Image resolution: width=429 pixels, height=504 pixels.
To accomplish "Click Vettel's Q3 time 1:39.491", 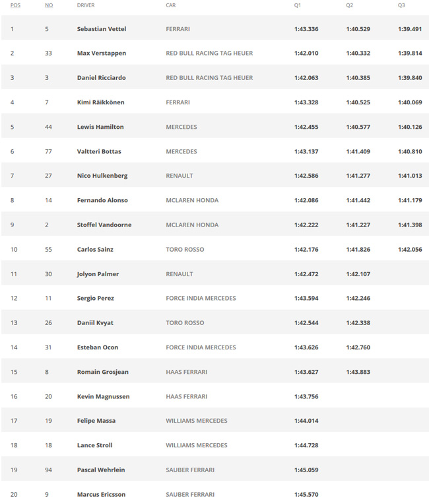I will 410,29.
